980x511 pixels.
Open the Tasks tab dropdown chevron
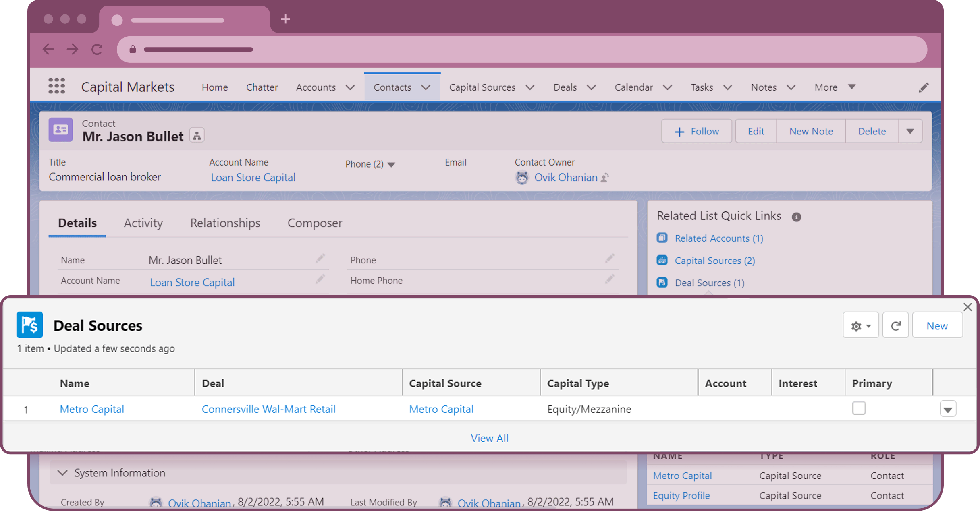click(728, 87)
